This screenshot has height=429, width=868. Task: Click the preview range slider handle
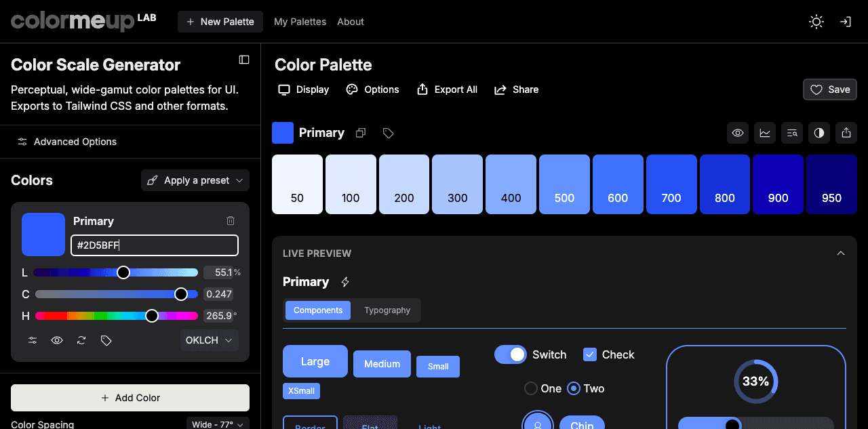(732, 424)
